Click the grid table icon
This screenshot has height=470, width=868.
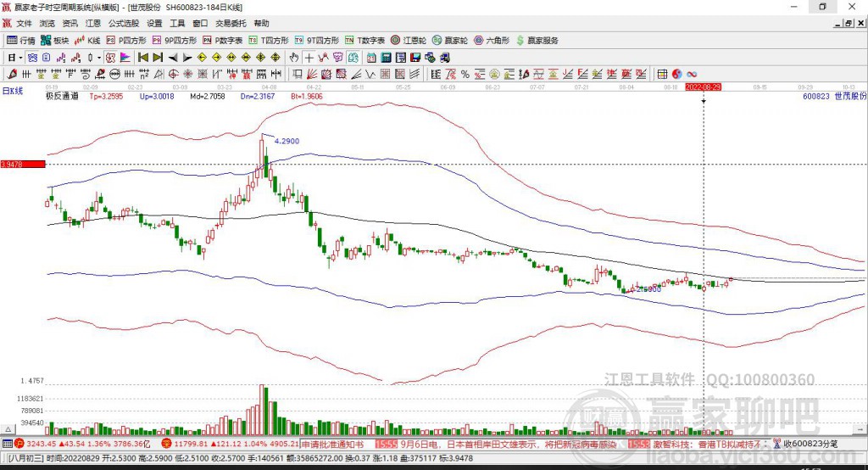tap(662, 75)
